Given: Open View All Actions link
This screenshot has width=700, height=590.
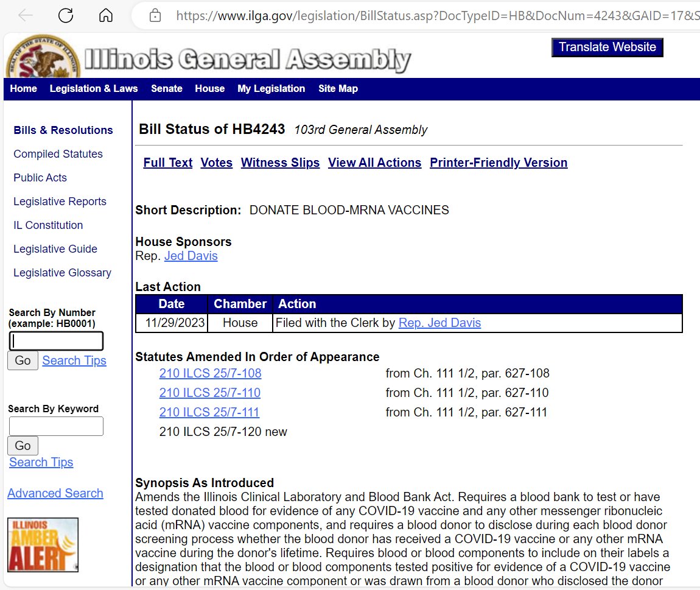Looking at the screenshot, I should coord(374,163).
